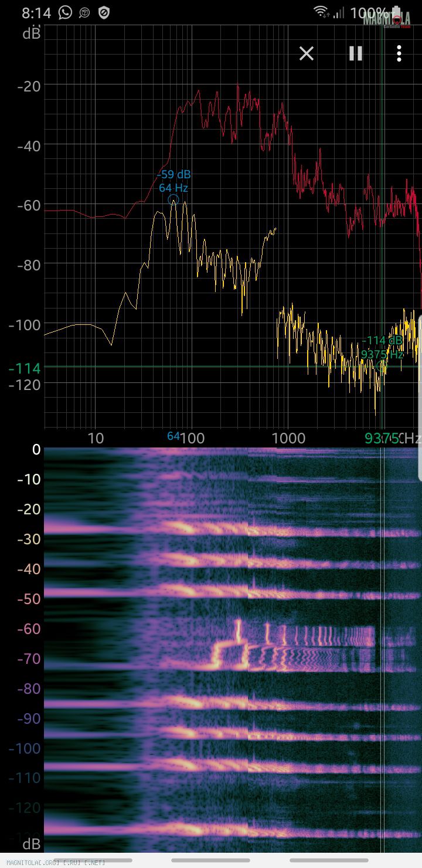
Task: Tap the '-59 dB' peak label
Action: click(173, 175)
